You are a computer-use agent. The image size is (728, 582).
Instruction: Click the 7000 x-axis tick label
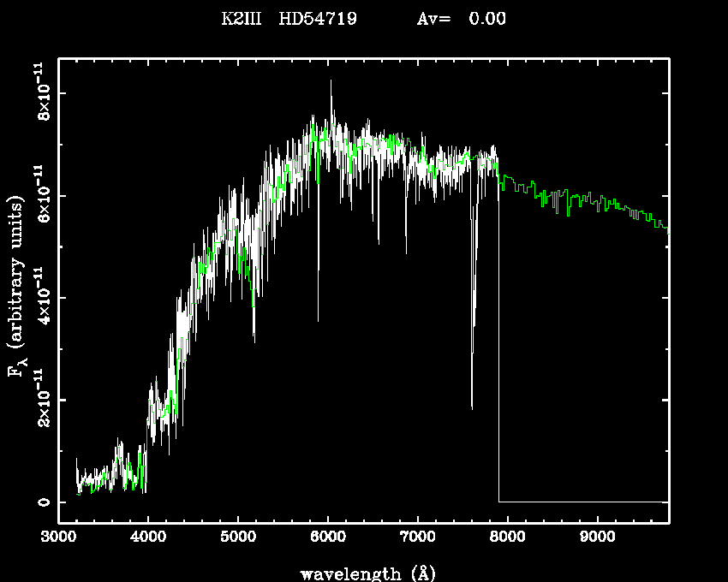[417, 538]
